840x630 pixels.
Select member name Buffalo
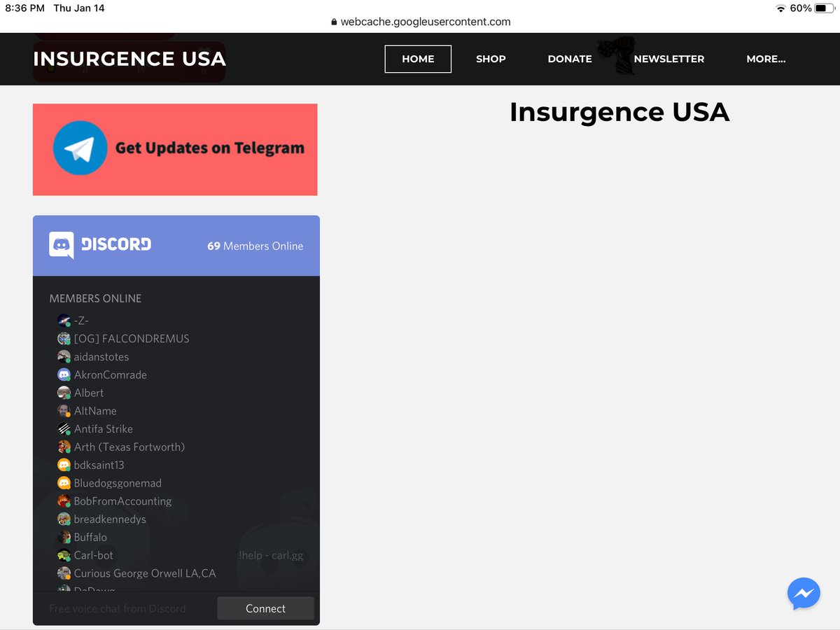(x=91, y=537)
